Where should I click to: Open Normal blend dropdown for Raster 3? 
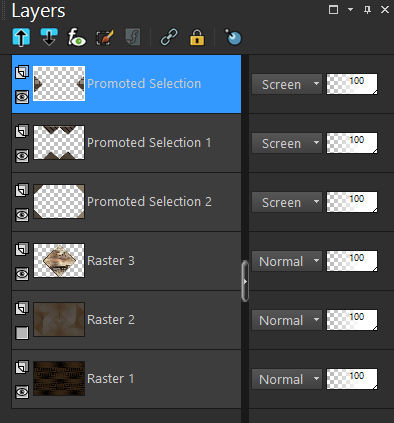tap(287, 261)
